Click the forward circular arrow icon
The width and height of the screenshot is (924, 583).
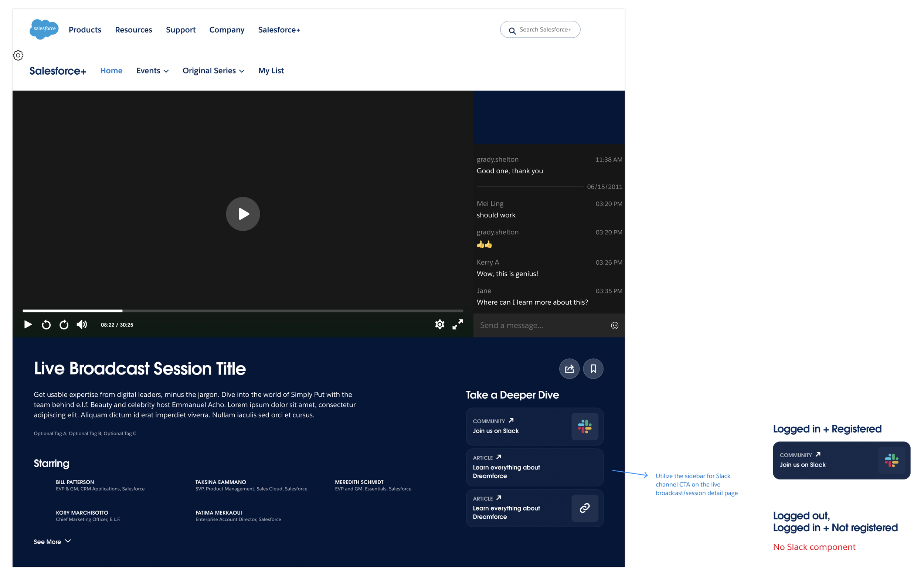click(x=64, y=325)
